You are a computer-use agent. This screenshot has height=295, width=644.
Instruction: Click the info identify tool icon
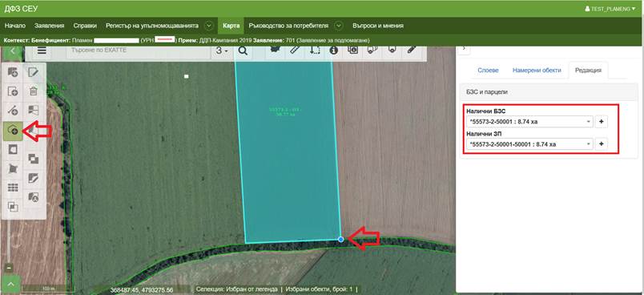pyautogui.click(x=333, y=51)
